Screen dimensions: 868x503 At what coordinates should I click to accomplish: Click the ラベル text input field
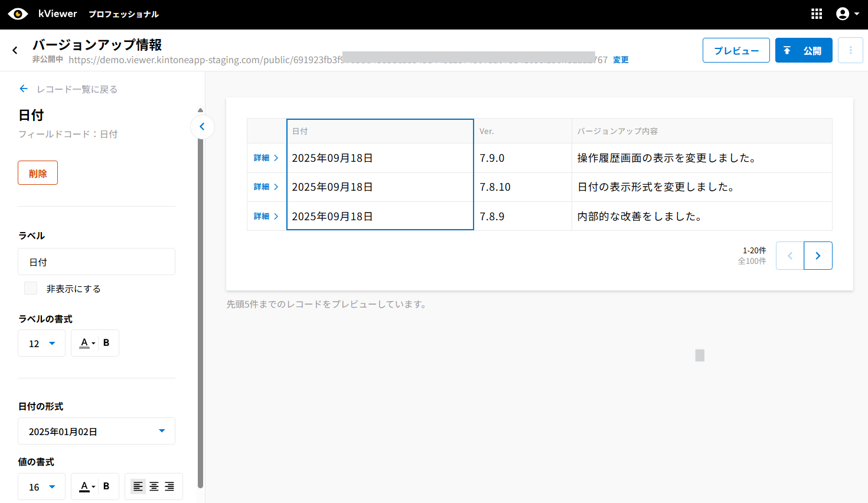96,262
